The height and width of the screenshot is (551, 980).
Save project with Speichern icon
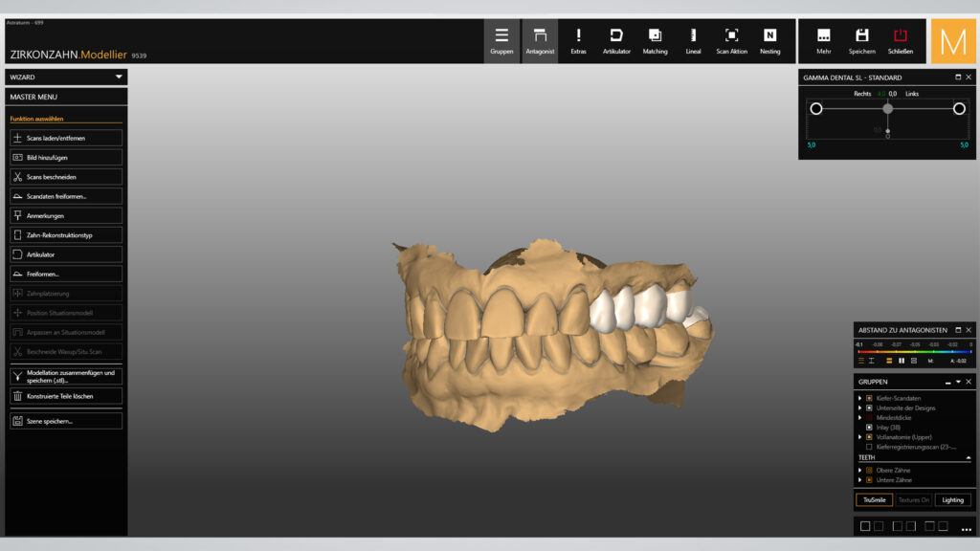click(x=861, y=40)
